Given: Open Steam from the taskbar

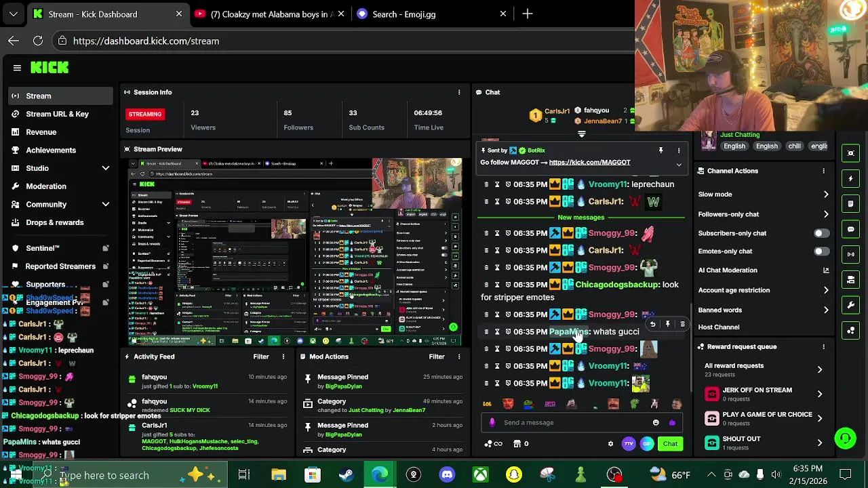Looking at the screenshot, I should click(x=346, y=474).
